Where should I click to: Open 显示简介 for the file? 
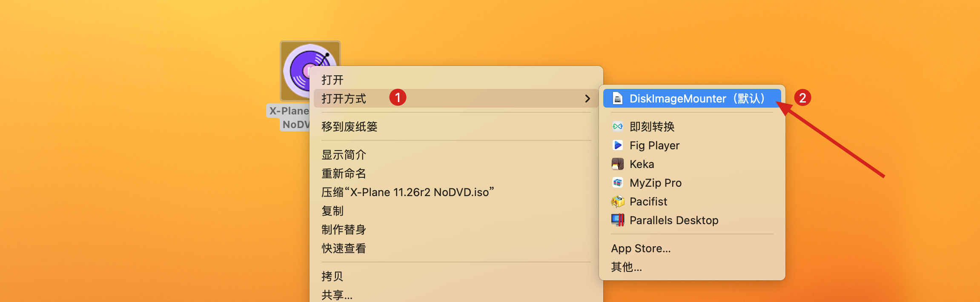(x=344, y=155)
